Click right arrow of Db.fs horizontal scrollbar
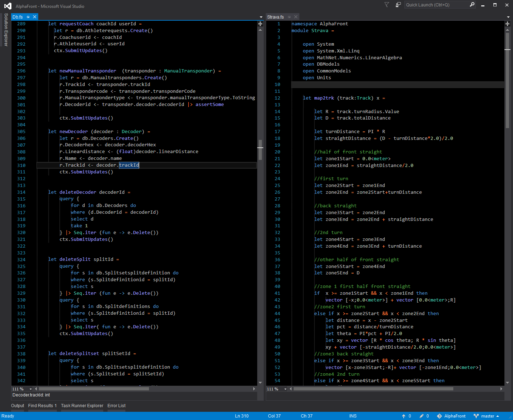This screenshot has height=420, width=513. 254,389
